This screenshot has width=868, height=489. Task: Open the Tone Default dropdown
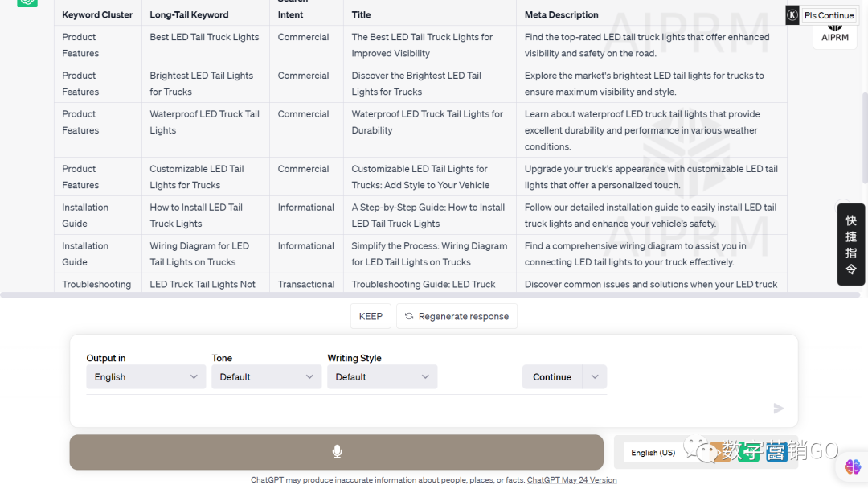click(266, 376)
